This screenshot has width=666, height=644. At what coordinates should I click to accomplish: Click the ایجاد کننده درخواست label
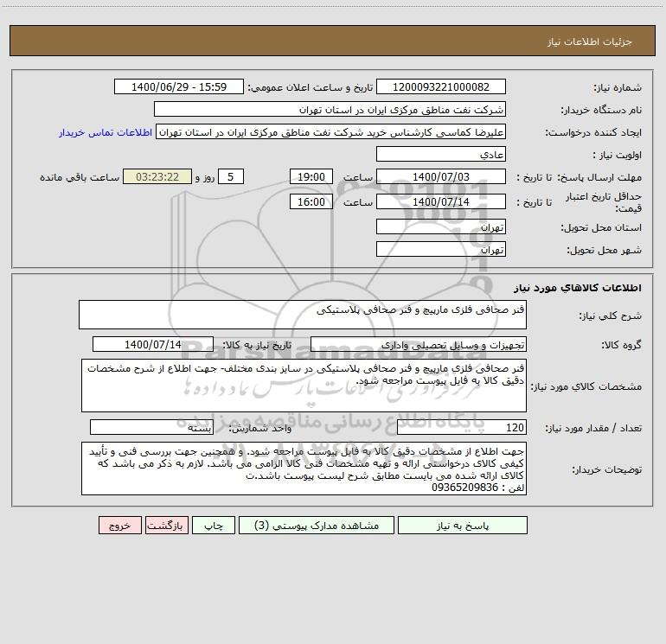pos(593,133)
